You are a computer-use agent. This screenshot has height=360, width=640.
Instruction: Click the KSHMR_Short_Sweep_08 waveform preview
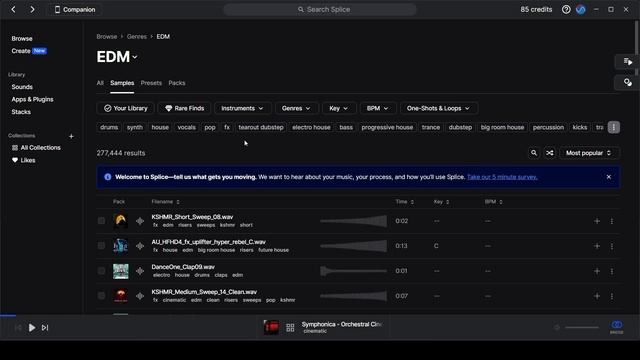point(353,221)
